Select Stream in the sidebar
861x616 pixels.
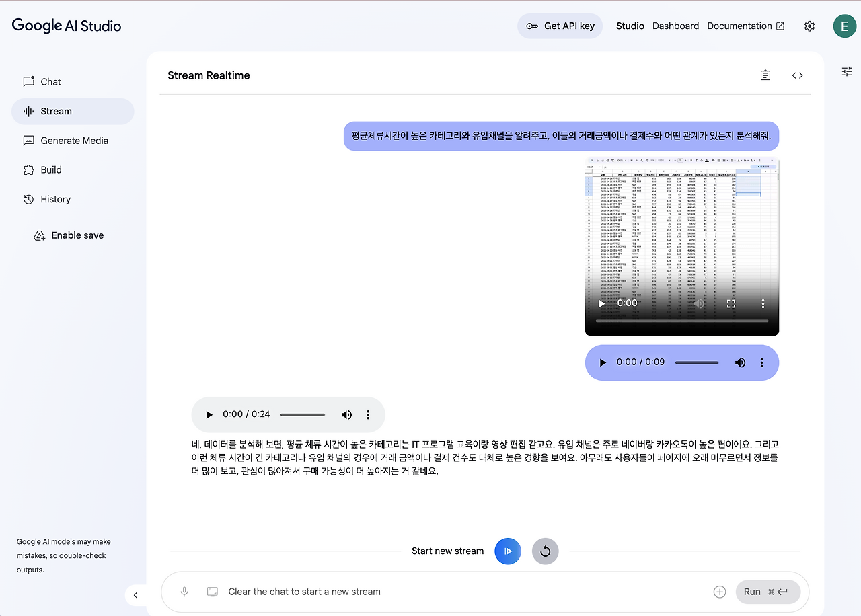73,112
